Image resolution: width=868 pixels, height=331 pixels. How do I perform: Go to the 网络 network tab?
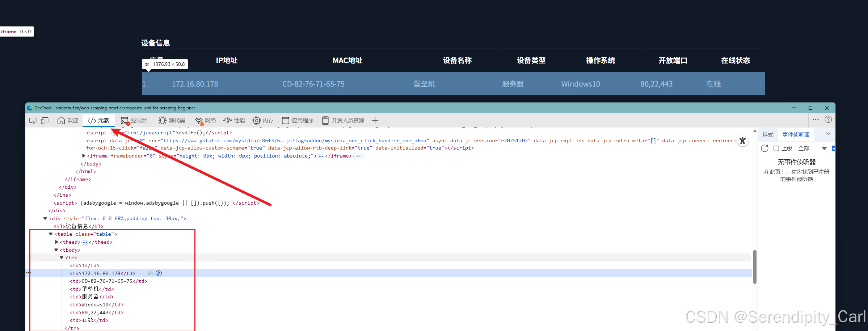click(x=205, y=121)
